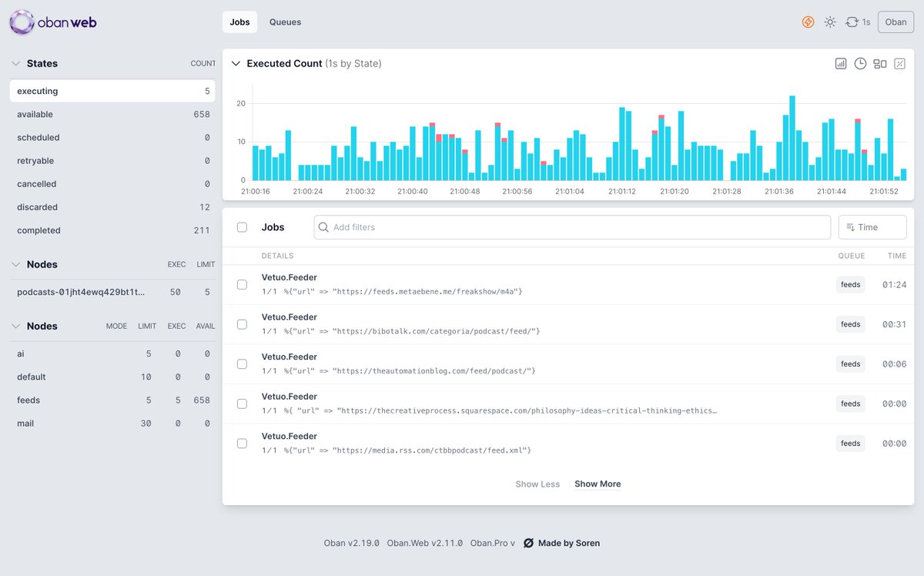924x576 pixels.
Task: Click feeds badge on the 00:31 job
Action: pos(851,324)
